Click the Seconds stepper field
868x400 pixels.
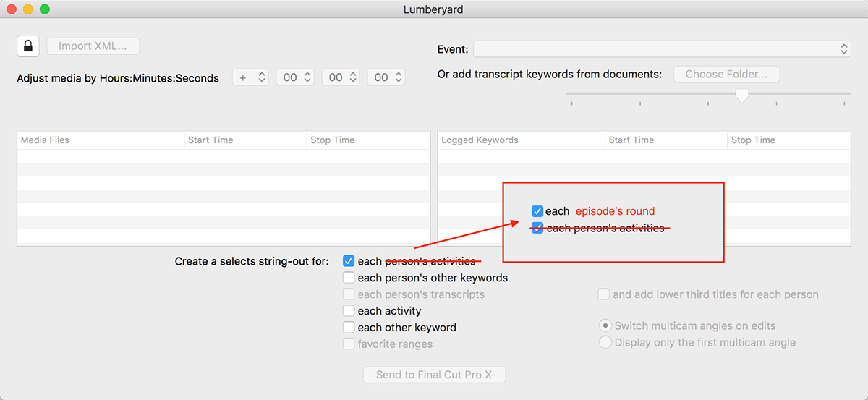pos(386,77)
